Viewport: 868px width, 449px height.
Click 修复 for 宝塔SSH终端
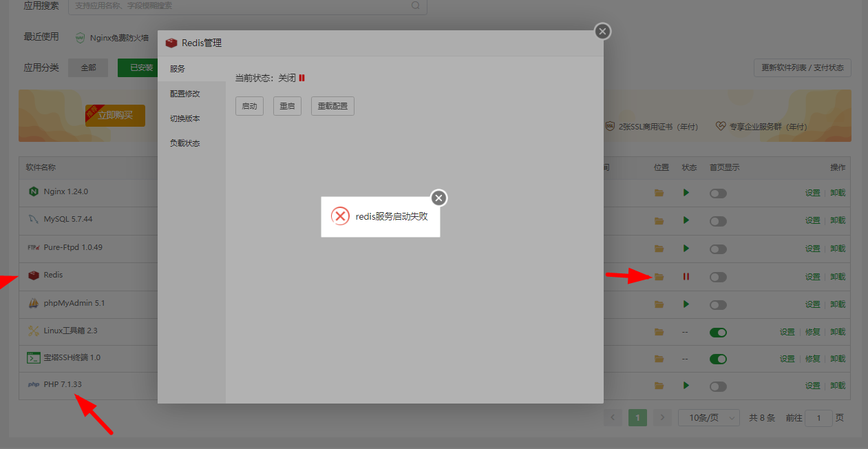[813, 359]
